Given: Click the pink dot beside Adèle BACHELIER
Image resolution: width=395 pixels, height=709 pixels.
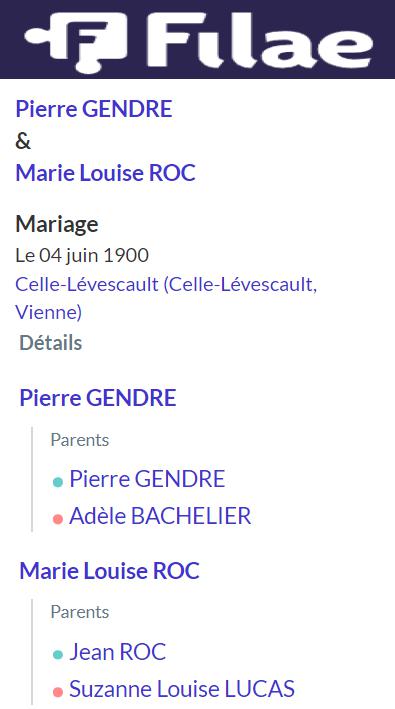Looking at the screenshot, I should pos(57,519).
